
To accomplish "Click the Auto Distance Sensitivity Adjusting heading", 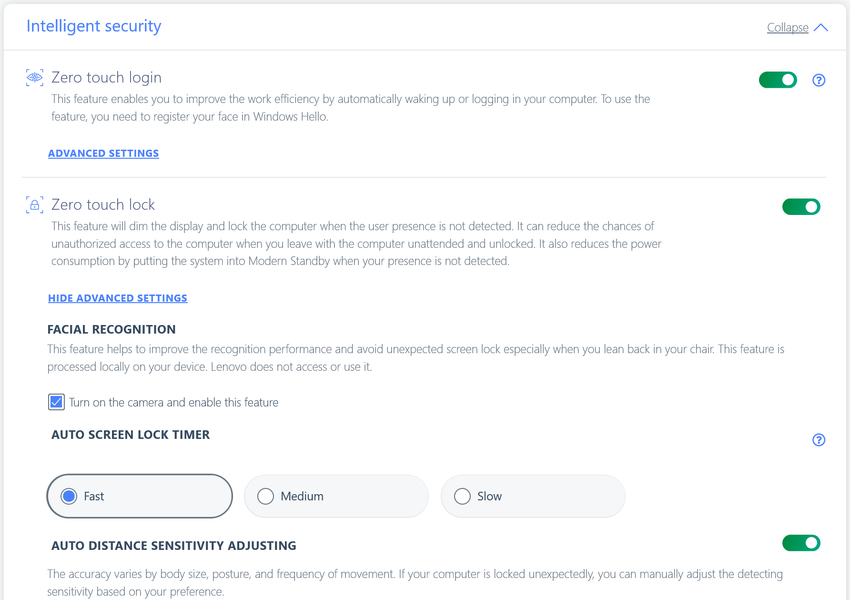I will point(173,546).
